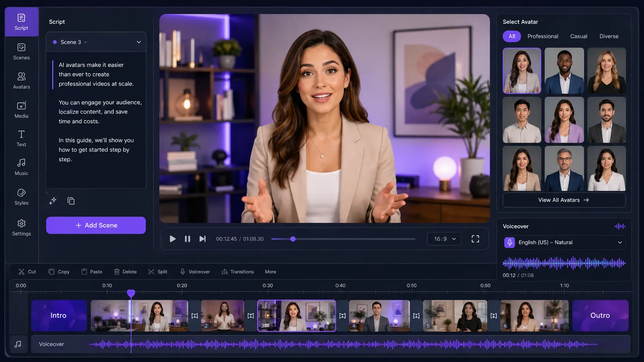Expand the Scene 3 dropdown chevron
The image size is (644, 362).
coord(139,42)
